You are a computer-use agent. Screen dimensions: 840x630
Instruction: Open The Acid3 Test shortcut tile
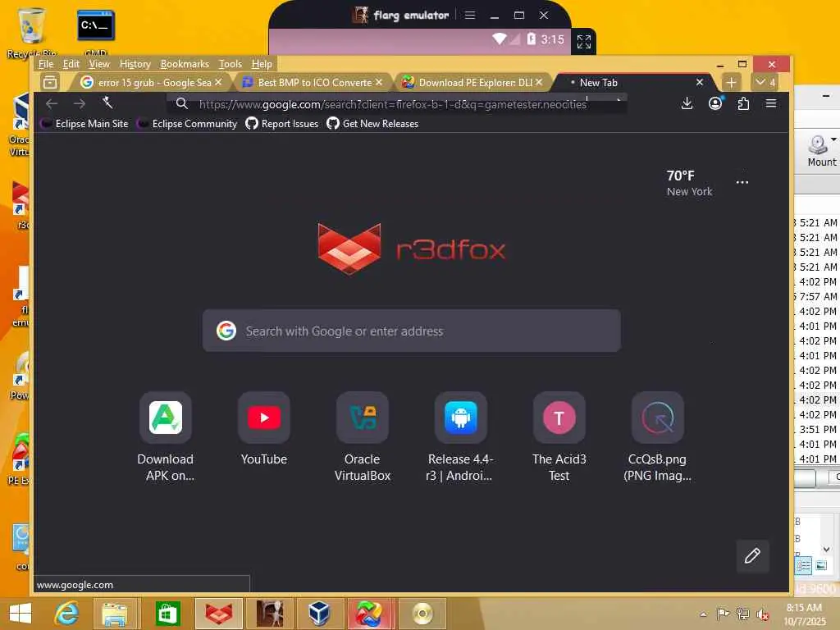(559, 418)
